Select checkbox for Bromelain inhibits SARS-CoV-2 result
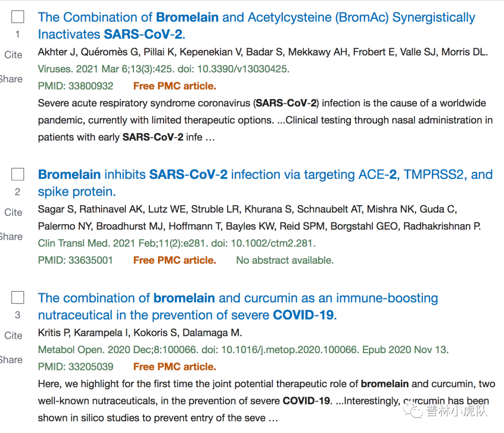 click(18, 175)
